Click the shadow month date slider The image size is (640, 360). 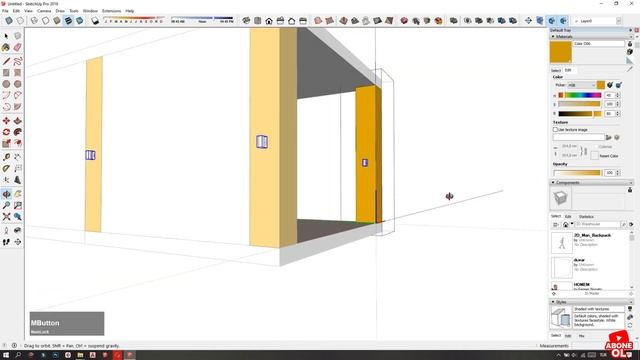pyautogui.click(x=133, y=20)
